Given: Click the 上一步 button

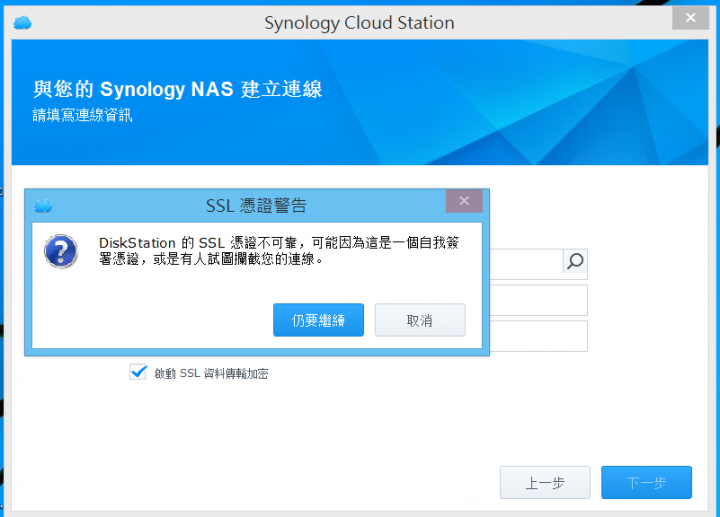Looking at the screenshot, I should point(545,482).
